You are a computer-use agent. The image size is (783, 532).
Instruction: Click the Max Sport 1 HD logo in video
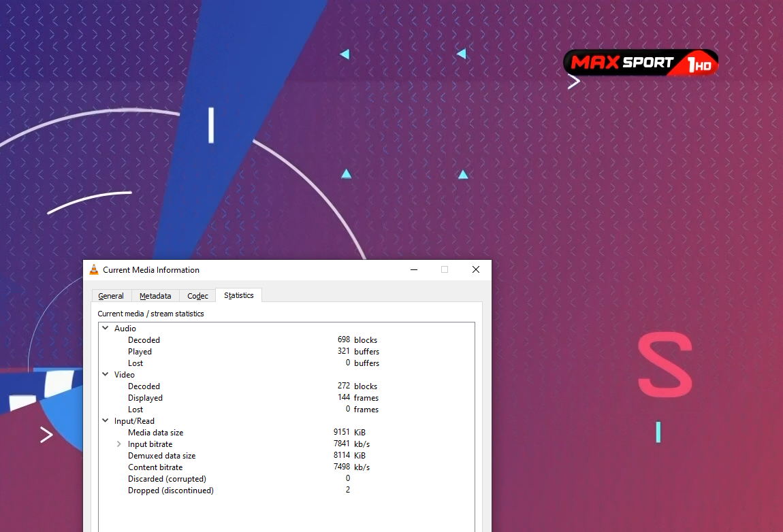[641, 63]
